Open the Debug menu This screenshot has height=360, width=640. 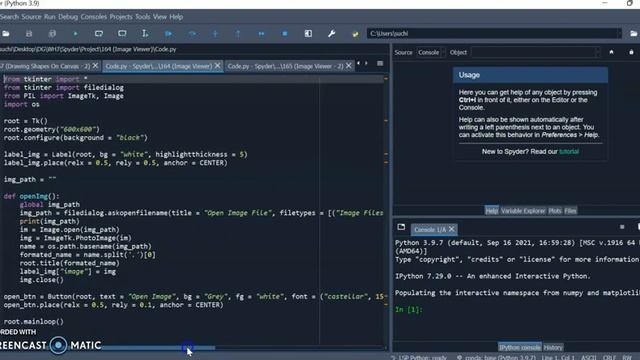click(68, 17)
